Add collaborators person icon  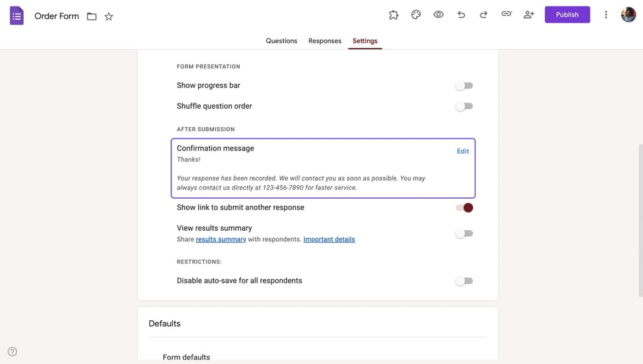tap(529, 15)
